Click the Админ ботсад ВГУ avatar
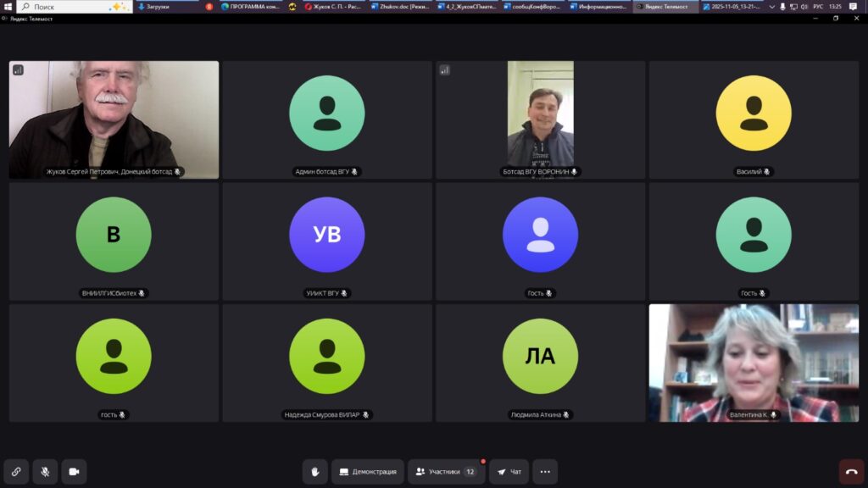Screen dimensions: 868x488 pyautogui.click(x=326, y=114)
